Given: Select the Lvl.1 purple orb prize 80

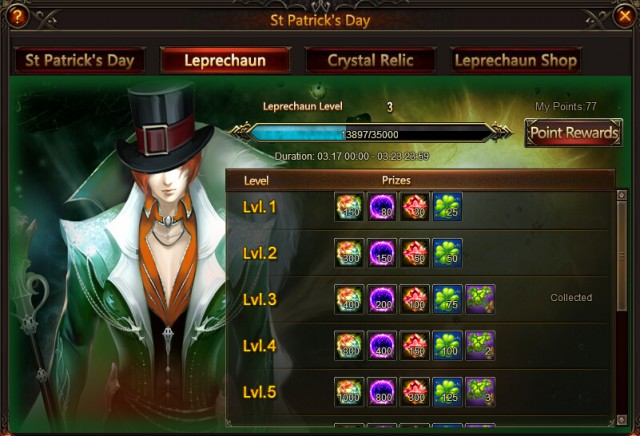Looking at the screenshot, I should pyautogui.click(x=382, y=207).
